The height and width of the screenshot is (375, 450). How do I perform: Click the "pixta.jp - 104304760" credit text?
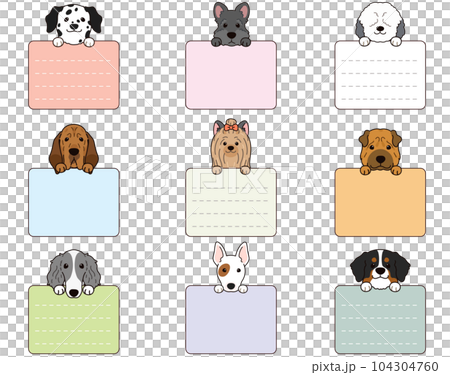(375, 366)
